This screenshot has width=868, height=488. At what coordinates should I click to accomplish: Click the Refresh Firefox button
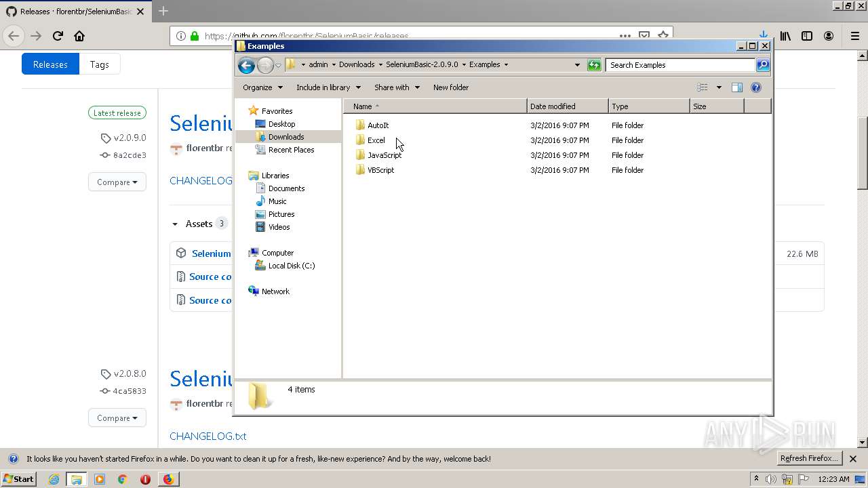tap(810, 459)
